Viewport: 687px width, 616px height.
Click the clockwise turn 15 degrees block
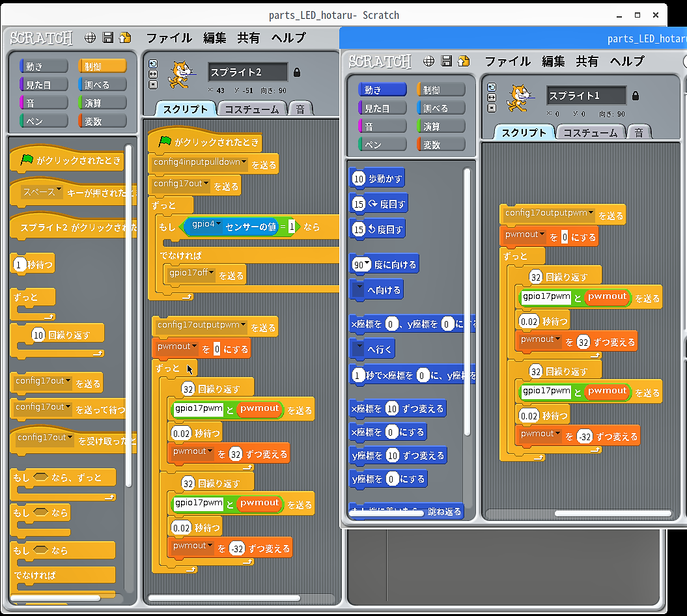[x=379, y=204]
